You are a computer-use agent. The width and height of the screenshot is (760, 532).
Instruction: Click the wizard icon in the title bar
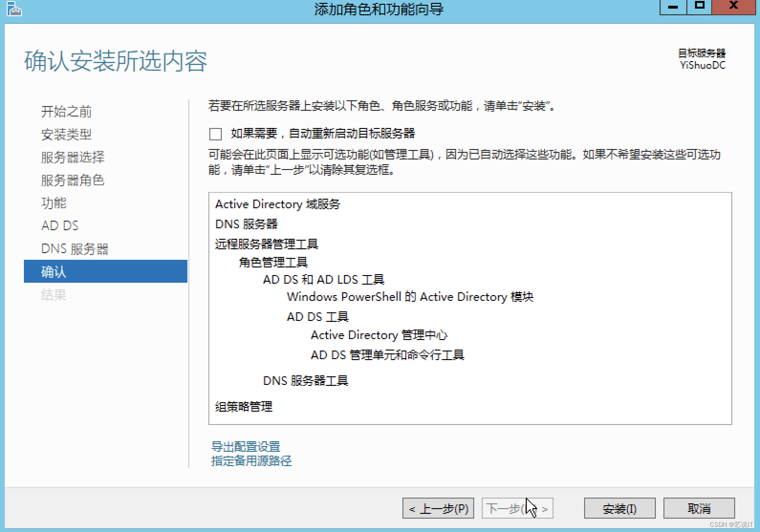coord(14,9)
